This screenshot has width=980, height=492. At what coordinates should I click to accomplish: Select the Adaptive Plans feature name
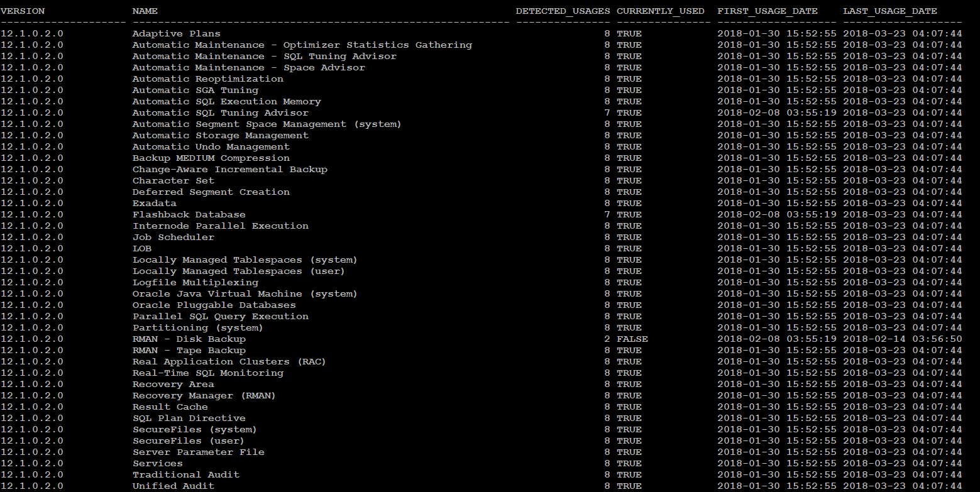coord(177,33)
